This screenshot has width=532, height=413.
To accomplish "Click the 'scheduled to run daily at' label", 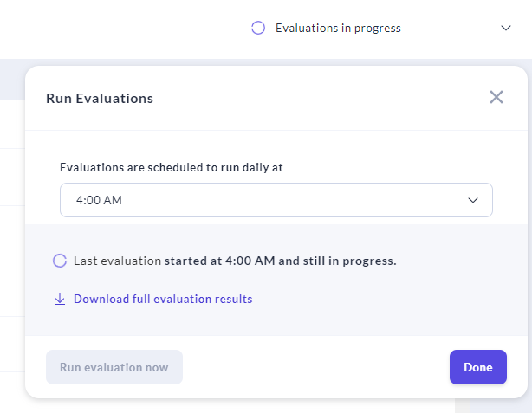I will point(172,167).
